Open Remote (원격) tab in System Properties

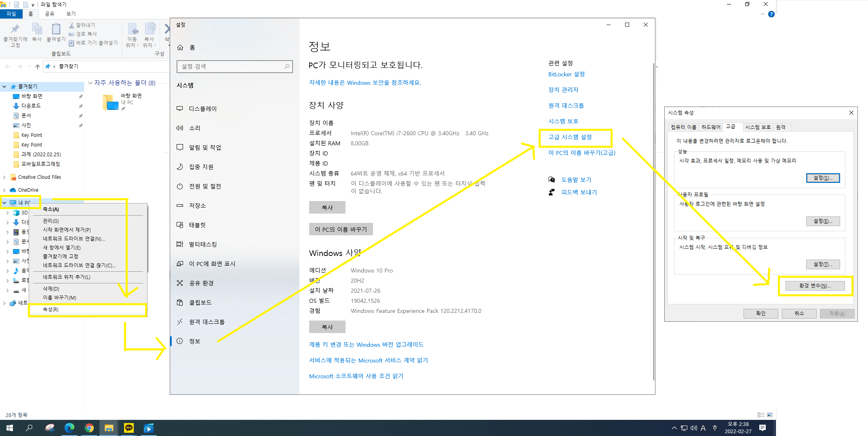[x=781, y=127]
